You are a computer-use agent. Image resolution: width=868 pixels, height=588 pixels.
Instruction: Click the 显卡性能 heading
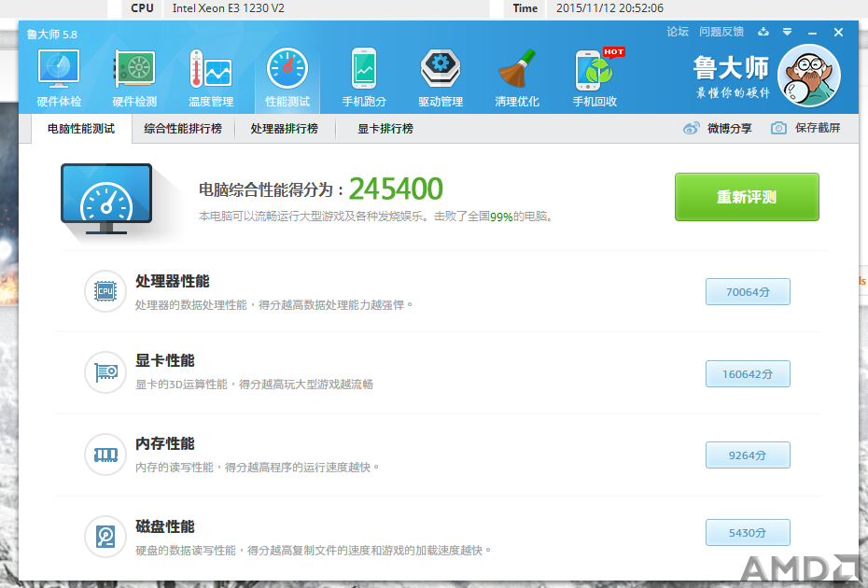165,360
